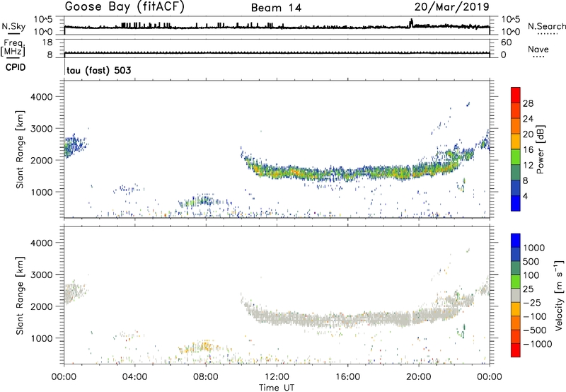This screenshot has height=392, width=566.
Task: Click the 'CPID' label
Action: (16, 67)
